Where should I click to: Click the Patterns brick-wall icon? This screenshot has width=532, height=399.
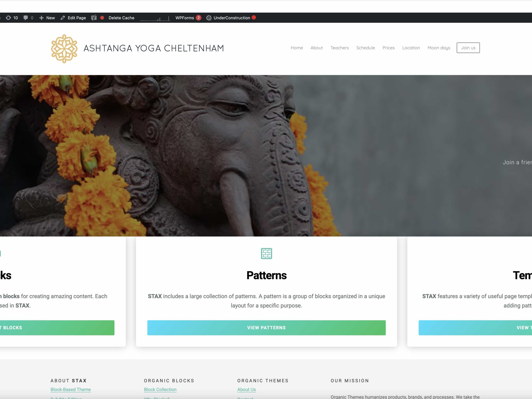click(x=266, y=254)
